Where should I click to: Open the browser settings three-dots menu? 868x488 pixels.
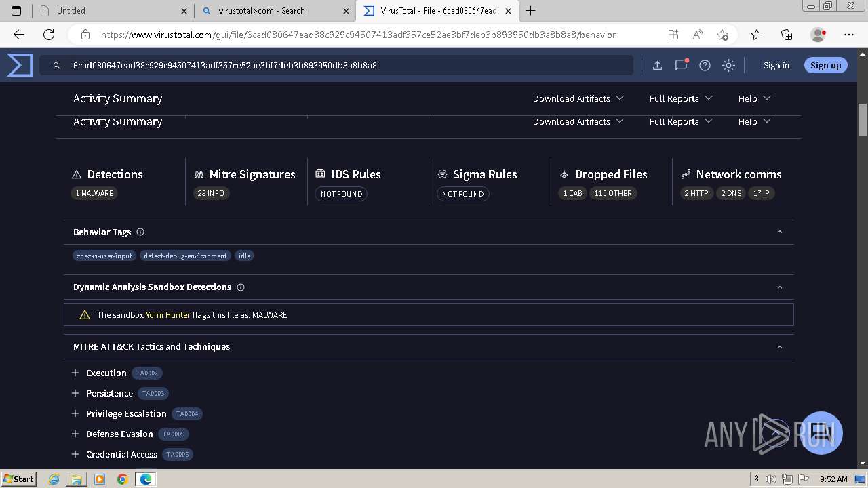(x=849, y=35)
